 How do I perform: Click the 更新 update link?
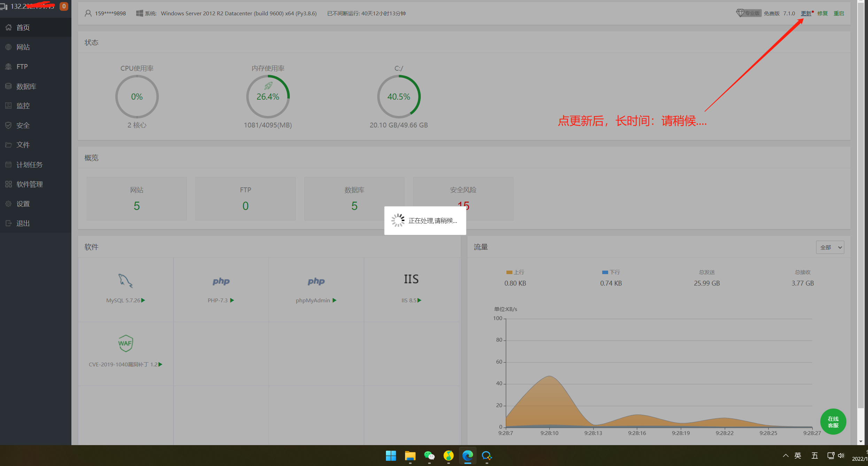point(806,13)
